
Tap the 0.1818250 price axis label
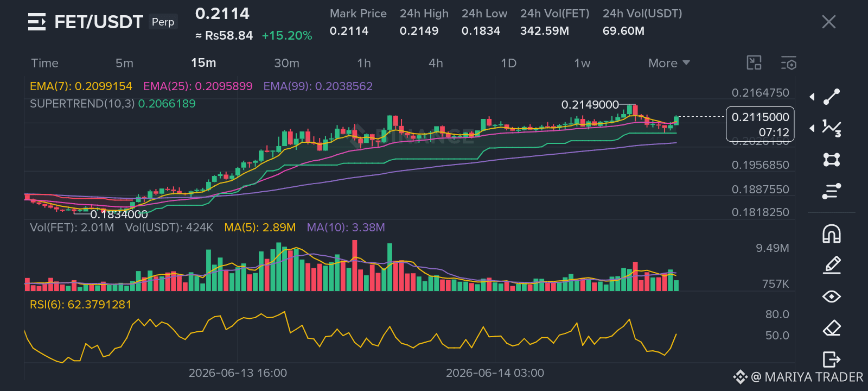tap(761, 212)
